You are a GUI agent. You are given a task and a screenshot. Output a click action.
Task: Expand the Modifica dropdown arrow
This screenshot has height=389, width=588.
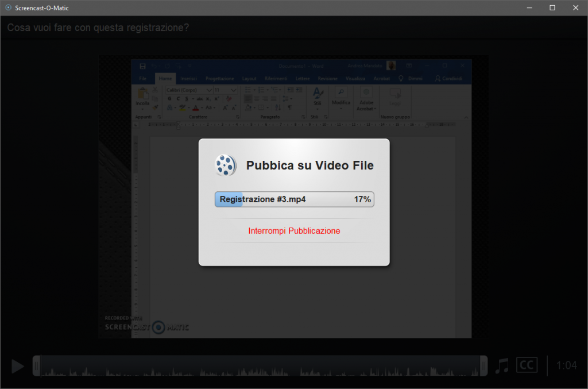tap(341, 109)
